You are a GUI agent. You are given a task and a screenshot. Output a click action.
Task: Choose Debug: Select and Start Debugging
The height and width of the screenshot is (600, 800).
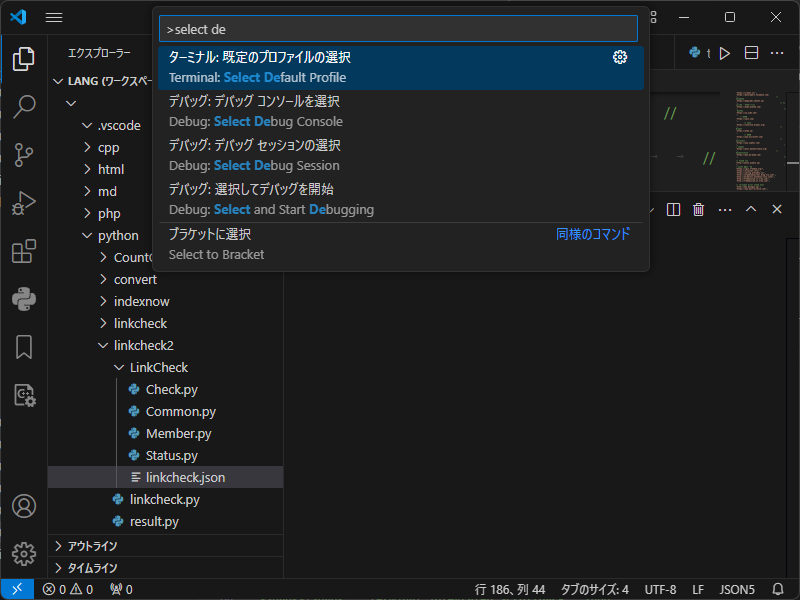tap(401, 199)
